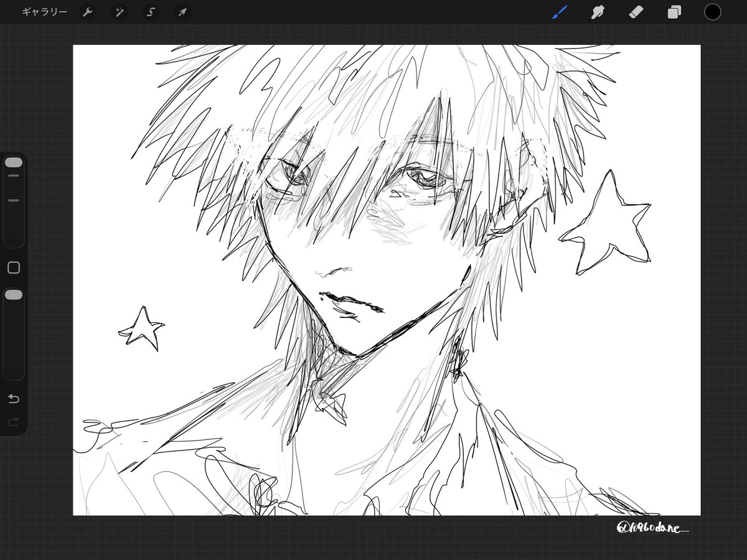Tap the Redo arrow in the sidebar
The height and width of the screenshot is (560, 747).
[x=13, y=422]
